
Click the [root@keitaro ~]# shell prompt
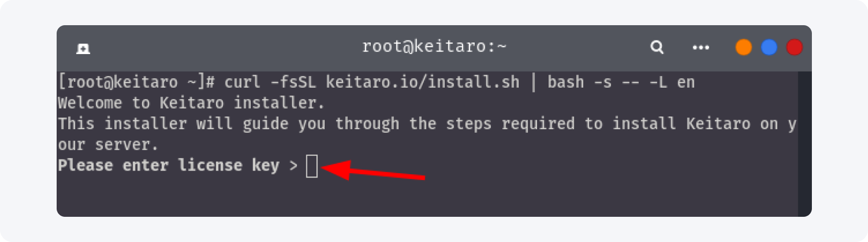[x=136, y=82]
